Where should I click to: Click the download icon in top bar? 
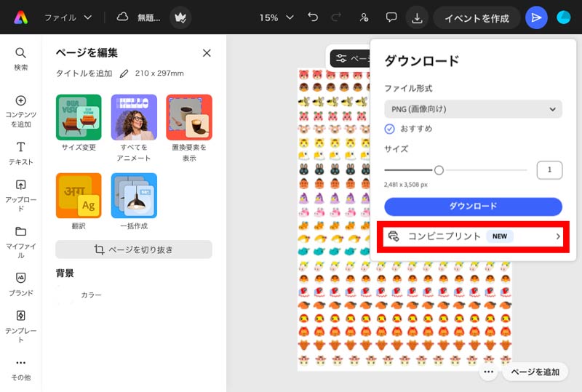[417, 17]
